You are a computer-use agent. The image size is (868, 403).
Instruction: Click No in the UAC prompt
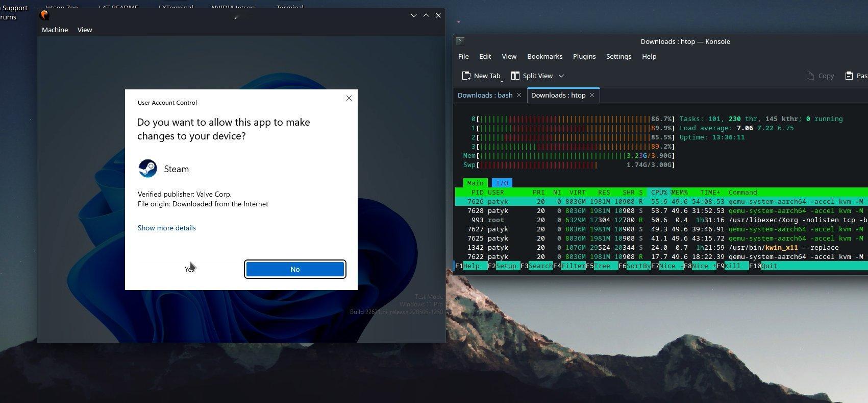(295, 269)
